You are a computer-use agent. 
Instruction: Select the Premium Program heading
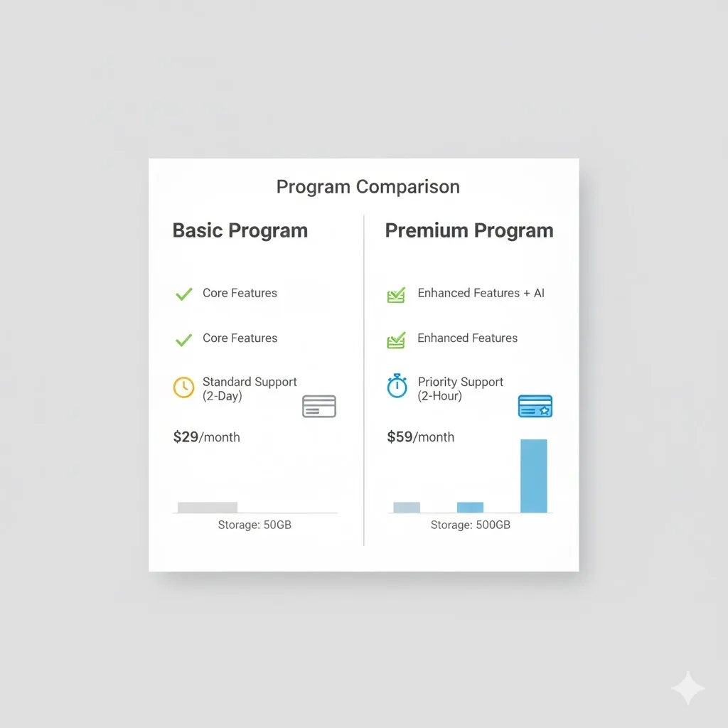coord(469,231)
